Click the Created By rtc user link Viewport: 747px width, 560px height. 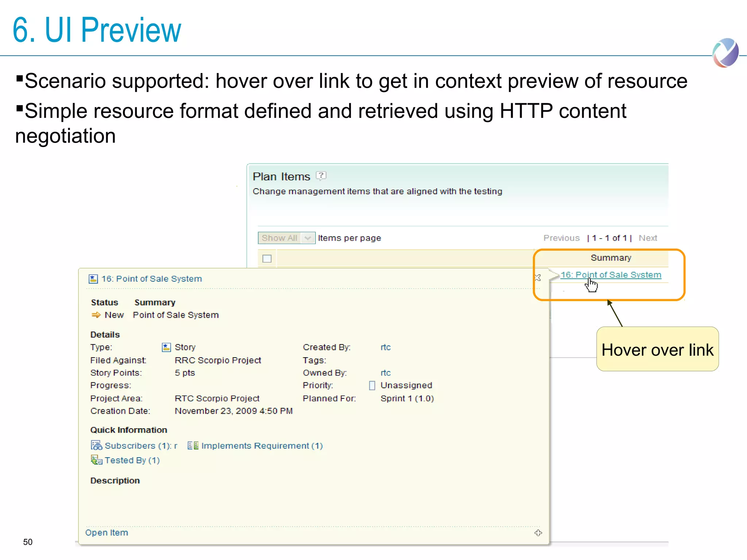tap(386, 347)
